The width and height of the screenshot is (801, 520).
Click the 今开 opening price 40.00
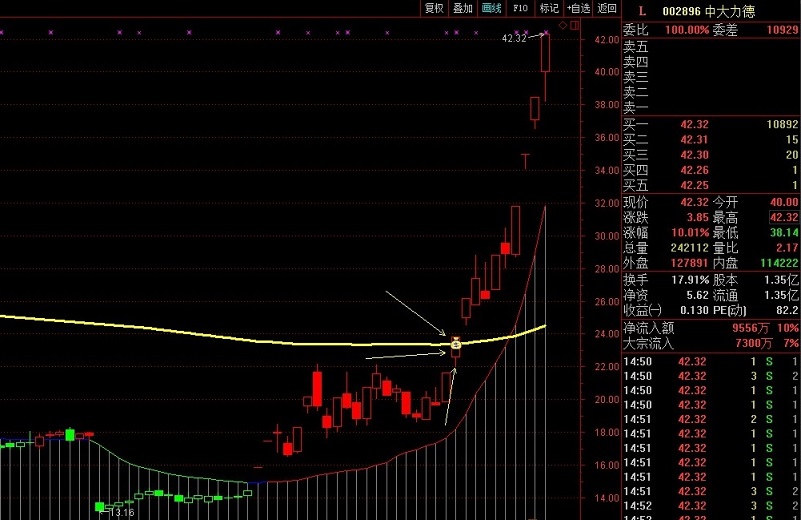[784, 202]
